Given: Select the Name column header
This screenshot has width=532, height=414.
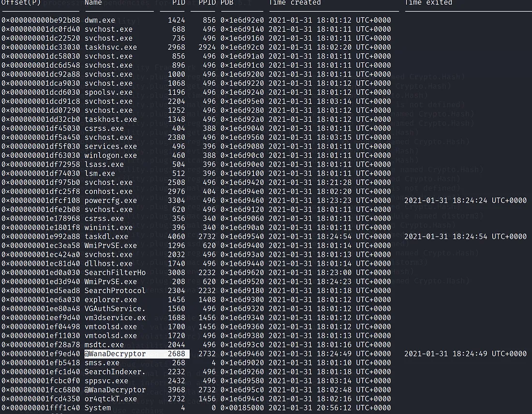Looking at the screenshot, I should tap(93, 3).
